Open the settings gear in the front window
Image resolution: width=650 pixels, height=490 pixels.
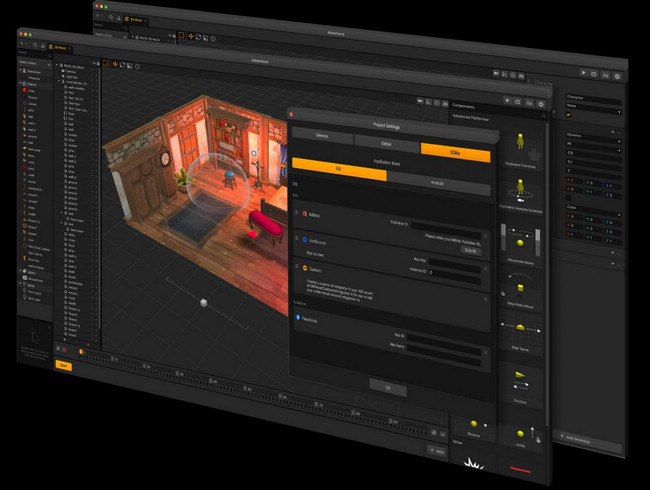[541, 104]
